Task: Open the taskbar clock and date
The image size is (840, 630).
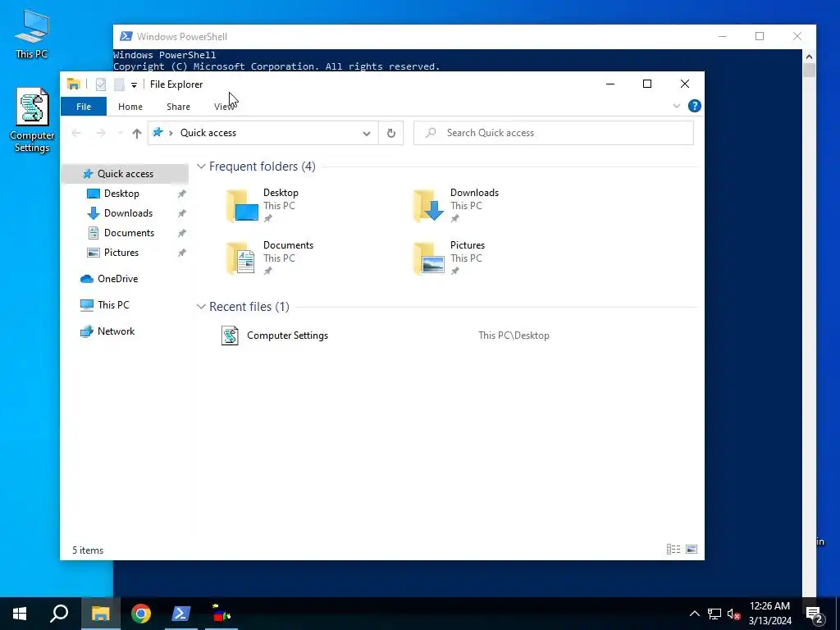Action: point(769,614)
